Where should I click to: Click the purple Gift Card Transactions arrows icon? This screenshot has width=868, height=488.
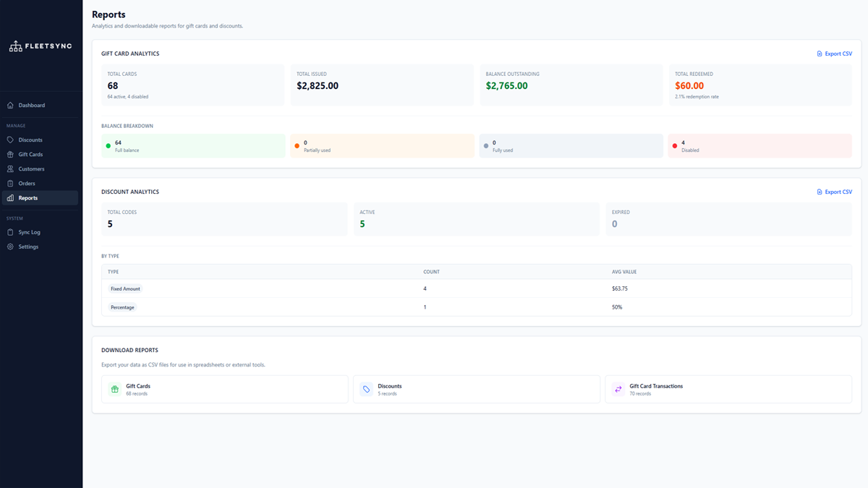(x=618, y=390)
